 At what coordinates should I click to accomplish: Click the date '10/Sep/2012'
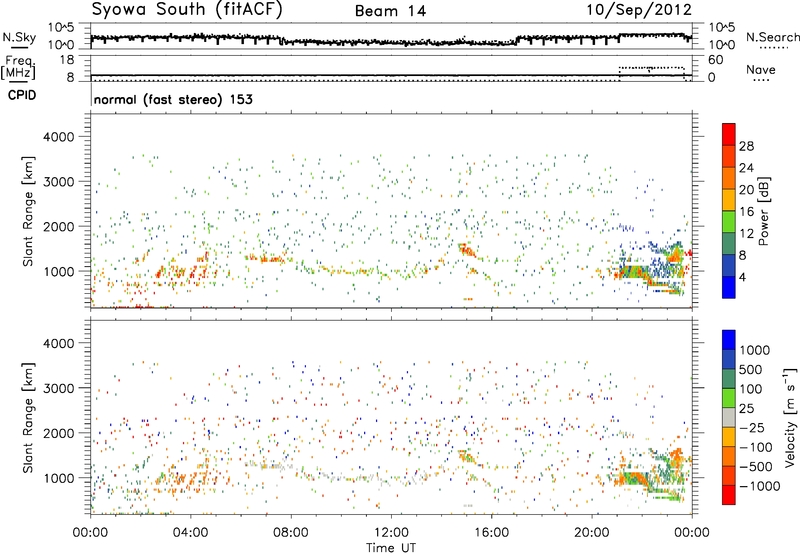[x=639, y=10]
